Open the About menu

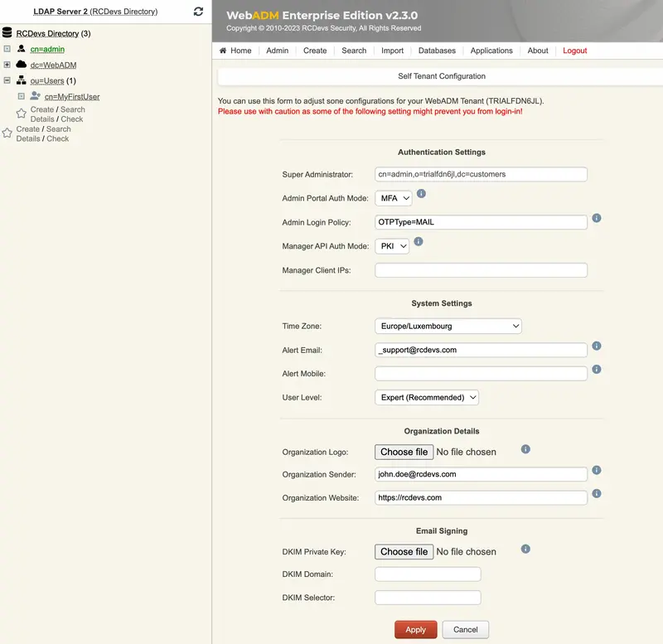pyautogui.click(x=538, y=51)
